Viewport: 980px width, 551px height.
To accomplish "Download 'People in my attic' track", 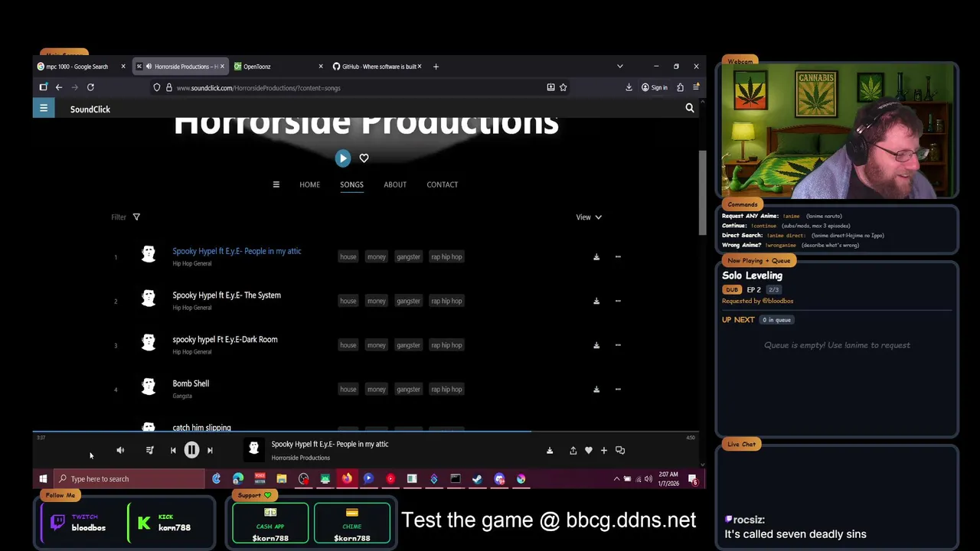I will click(x=596, y=257).
